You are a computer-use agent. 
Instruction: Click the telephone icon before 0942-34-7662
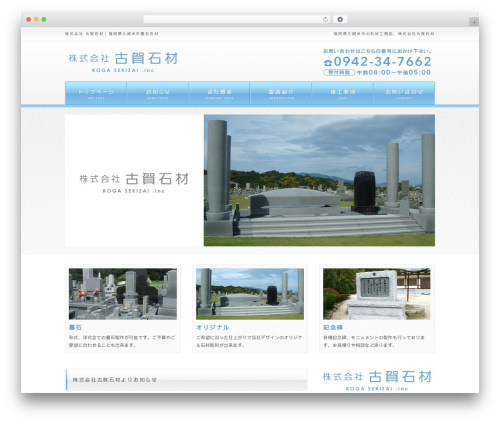[x=328, y=62]
